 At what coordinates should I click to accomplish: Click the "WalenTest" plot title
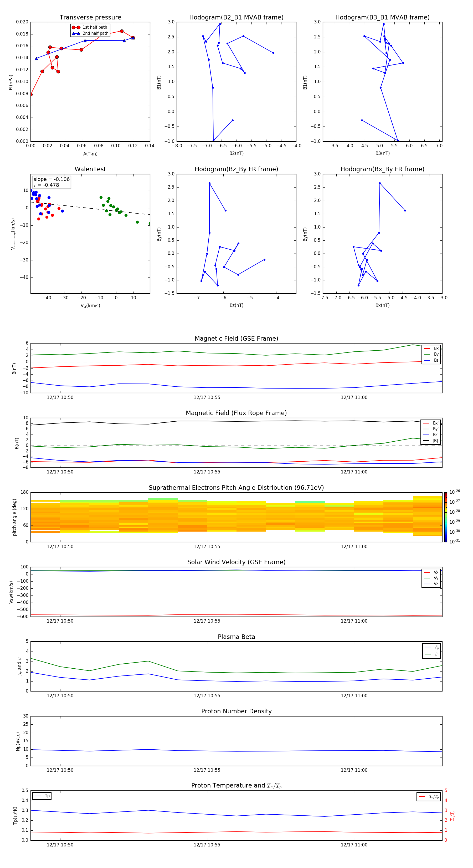pos(90,169)
